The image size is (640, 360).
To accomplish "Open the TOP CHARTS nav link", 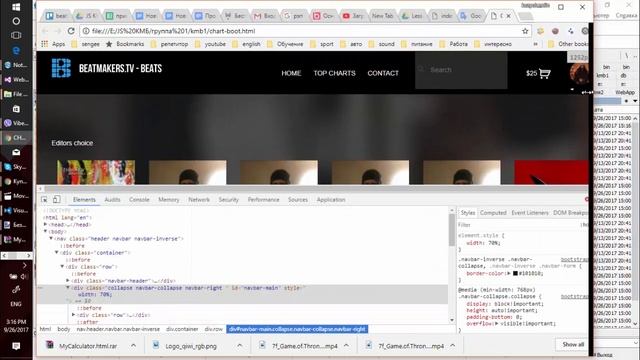I will point(334,73).
